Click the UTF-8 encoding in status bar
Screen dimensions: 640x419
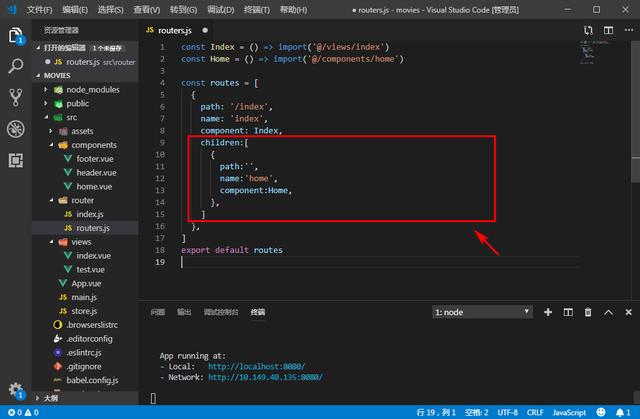point(507,412)
